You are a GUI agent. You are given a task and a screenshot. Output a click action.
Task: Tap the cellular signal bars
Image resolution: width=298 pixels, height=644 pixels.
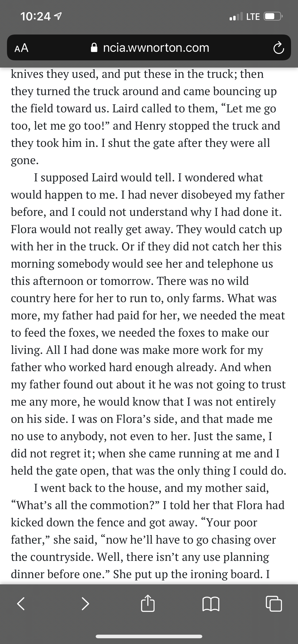tap(236, 17)
